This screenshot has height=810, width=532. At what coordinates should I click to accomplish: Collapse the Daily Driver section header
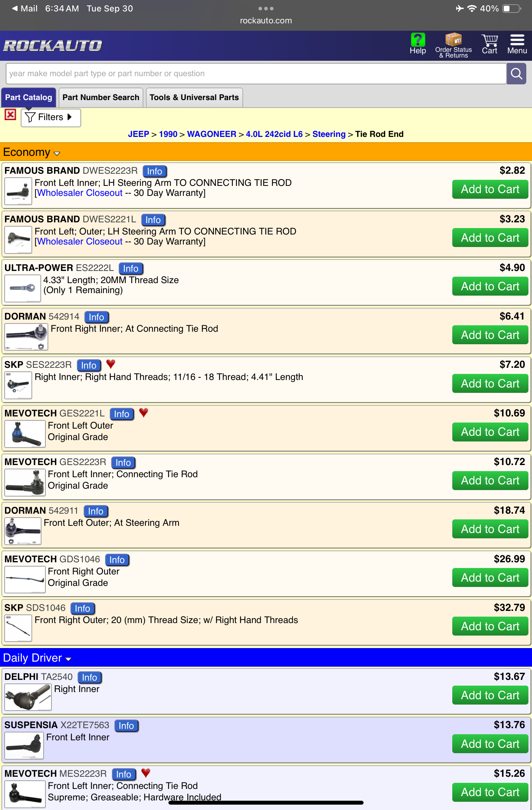[37, 658]
